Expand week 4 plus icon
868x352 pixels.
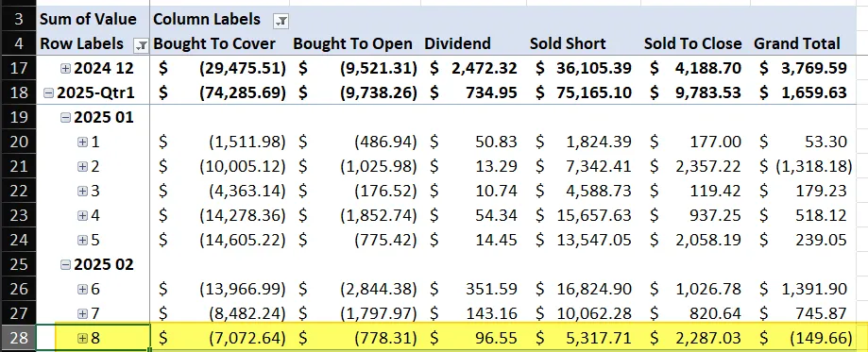[x=82, y=215]
